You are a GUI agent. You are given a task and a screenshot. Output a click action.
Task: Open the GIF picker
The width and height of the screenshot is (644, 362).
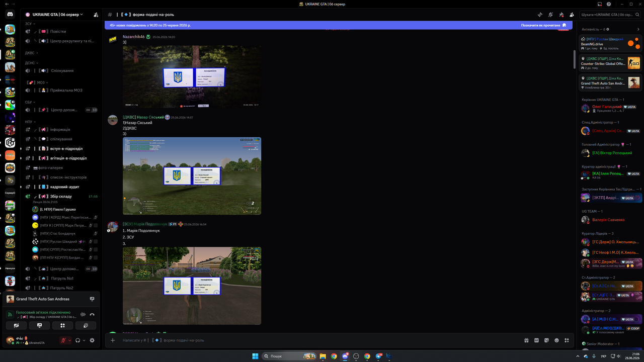(x=536, y=340)
